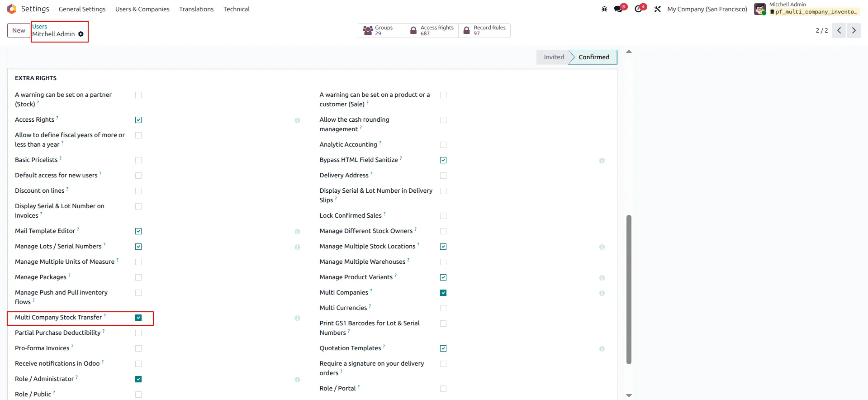Image resolution: width=868 pixels, height=400 pixels.
Task: Enable Analytic Accounting checkbox
Action: (443, 145)
